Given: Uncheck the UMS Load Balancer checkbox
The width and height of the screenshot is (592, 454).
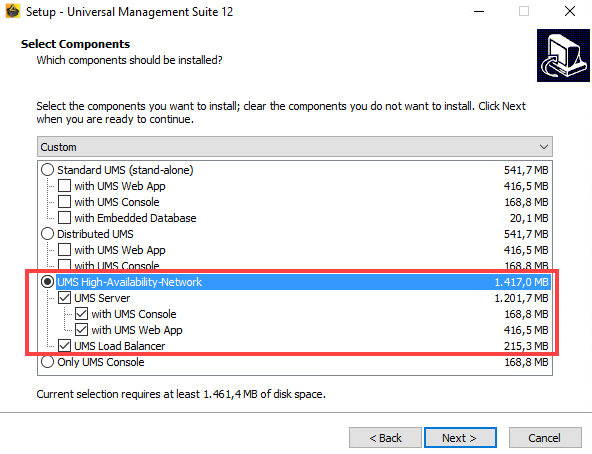Looking at the screenshot, I should click(65, 346).
